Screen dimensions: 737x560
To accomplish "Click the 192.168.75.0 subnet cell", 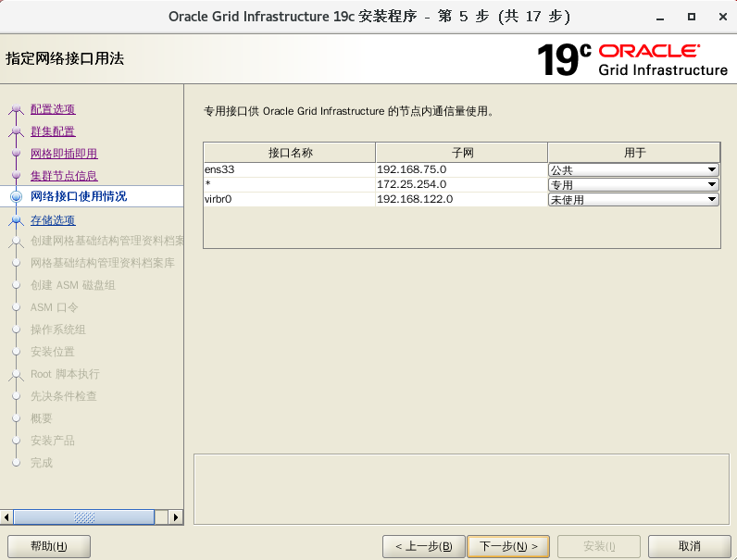I will [462, 169].
